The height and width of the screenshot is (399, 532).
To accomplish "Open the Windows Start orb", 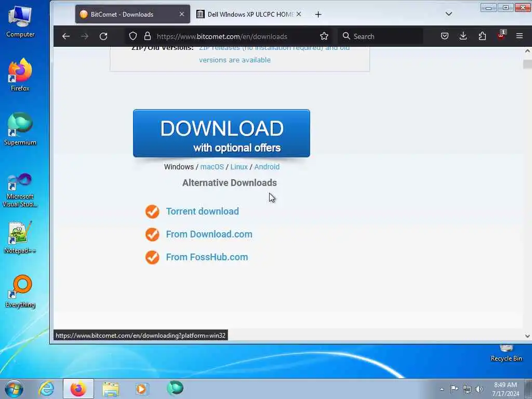I will tap(14, 389).
